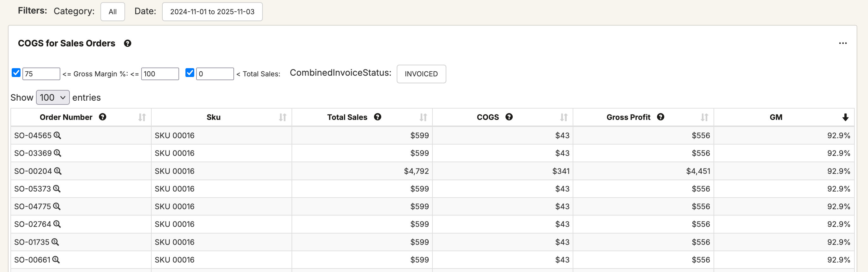Open the Category filter set to All
Viewport: 868px width, 272px height.
(x=112, y=12)
